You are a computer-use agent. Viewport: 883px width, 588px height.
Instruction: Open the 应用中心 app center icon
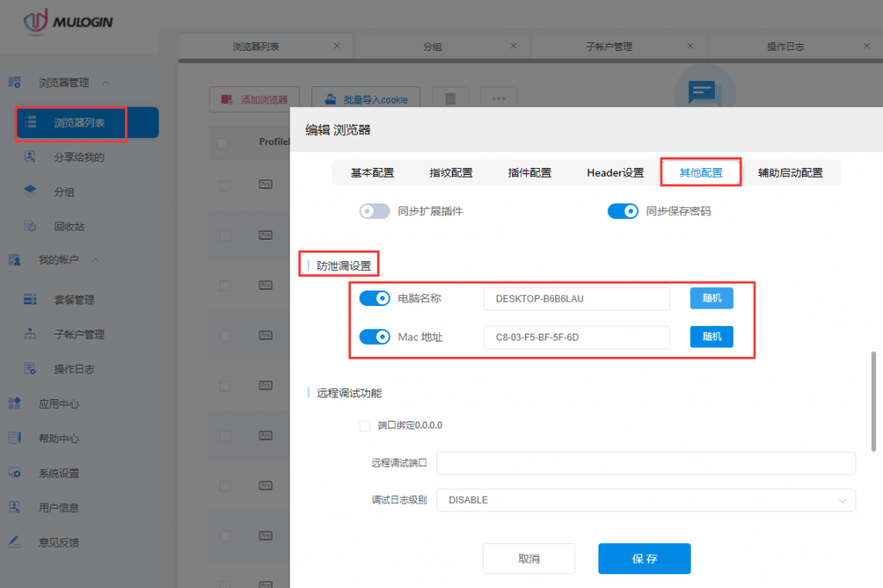coord(15,403)
